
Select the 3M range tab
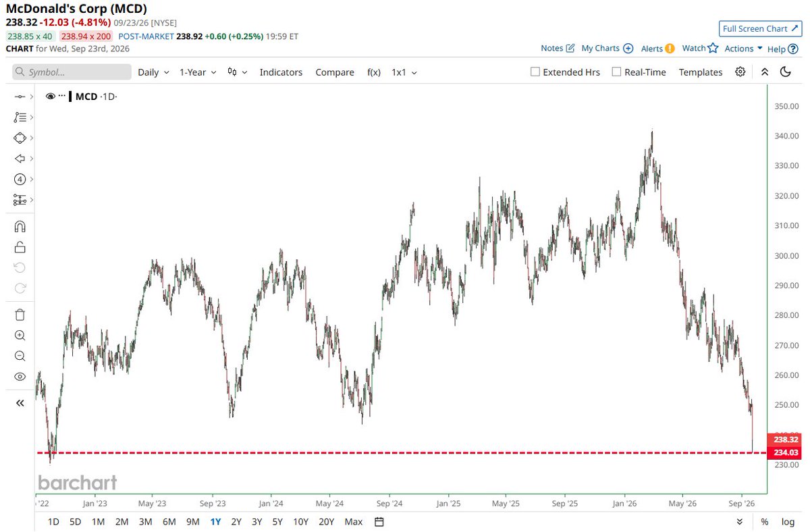(145, 521)
